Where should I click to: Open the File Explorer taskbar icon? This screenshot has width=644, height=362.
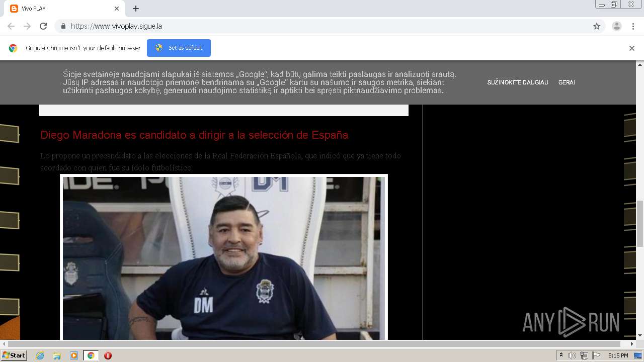(x=57, y=355)
